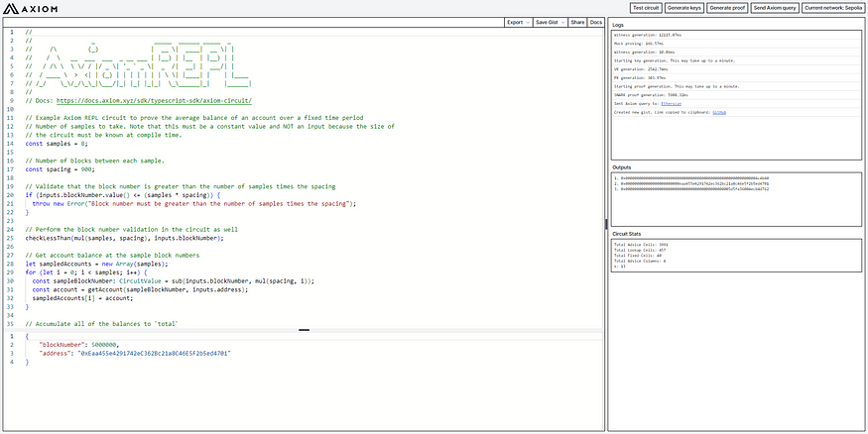Screen dimensions: 868x434
Task: Click the Axiom logo
Action: click(30, 8)
